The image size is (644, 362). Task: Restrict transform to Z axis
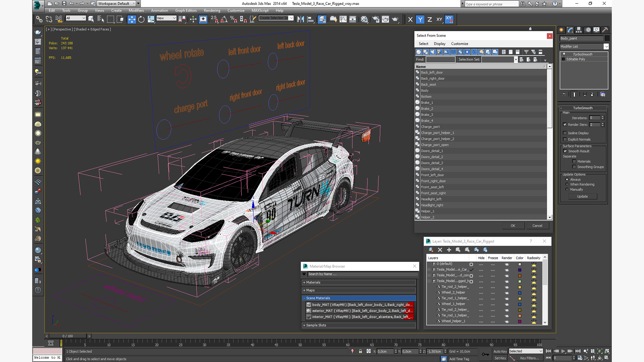tap(430, 19)
